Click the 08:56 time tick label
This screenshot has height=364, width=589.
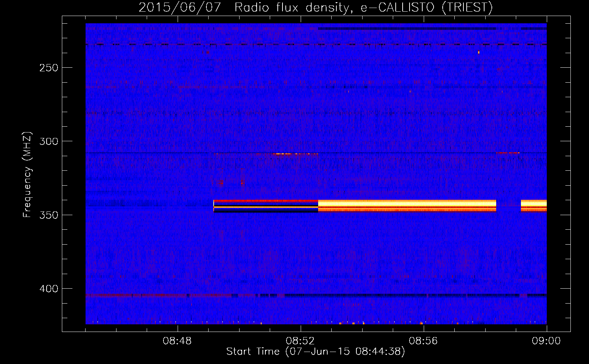423,341
